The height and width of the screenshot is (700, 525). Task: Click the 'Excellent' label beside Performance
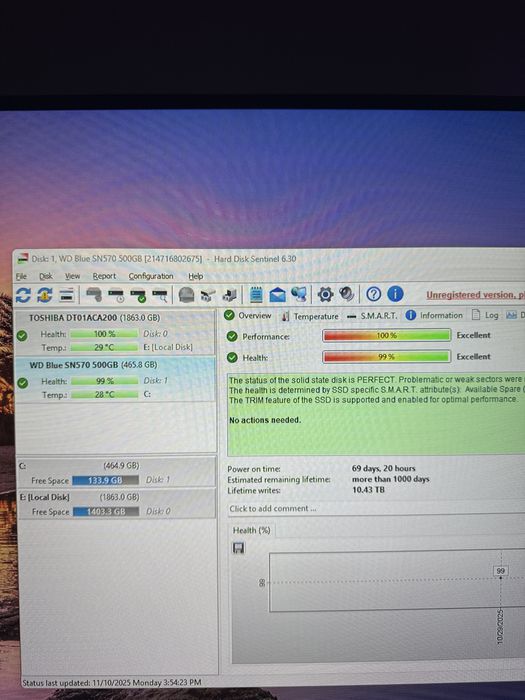tap(473, 335)
